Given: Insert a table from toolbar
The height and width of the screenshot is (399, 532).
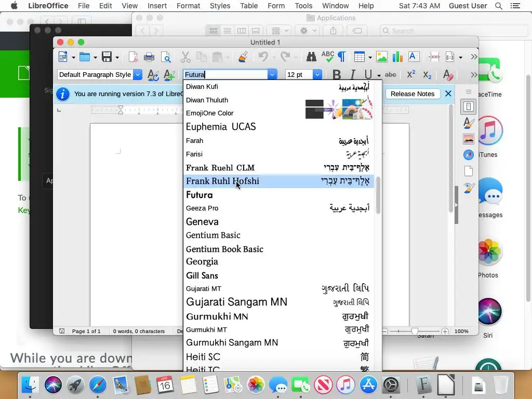Looking at the screenshot, I should [x=360, y=57].
